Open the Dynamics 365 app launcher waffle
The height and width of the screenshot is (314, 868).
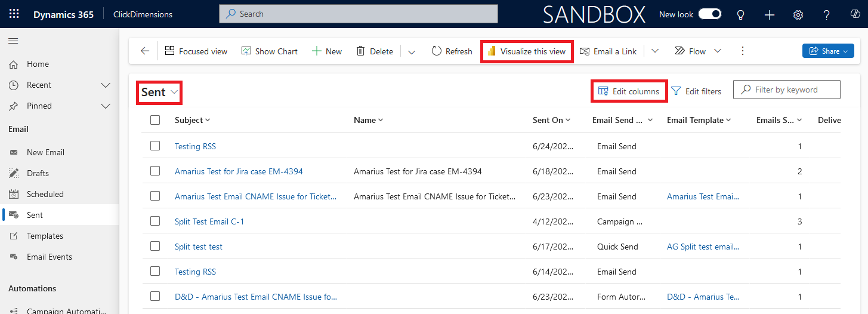14,14
